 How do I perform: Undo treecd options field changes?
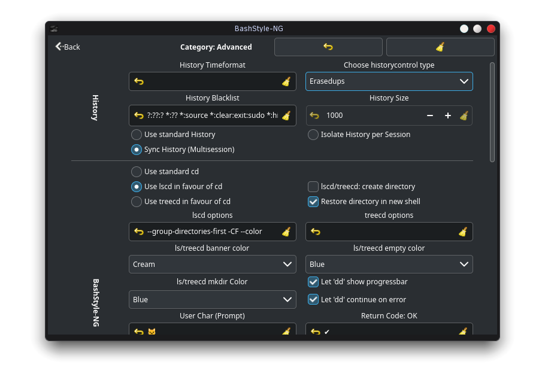[315, 231]
